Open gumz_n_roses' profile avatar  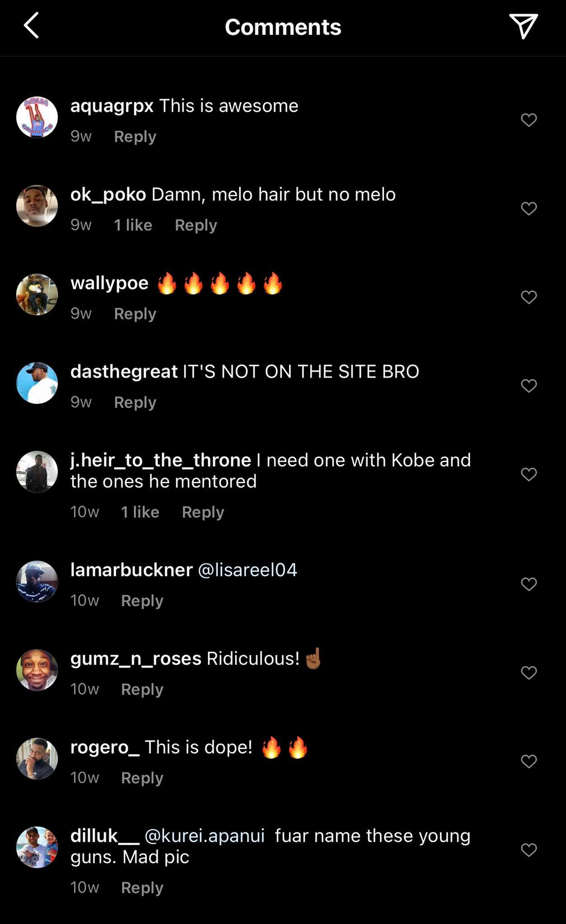tap(37, 670)
